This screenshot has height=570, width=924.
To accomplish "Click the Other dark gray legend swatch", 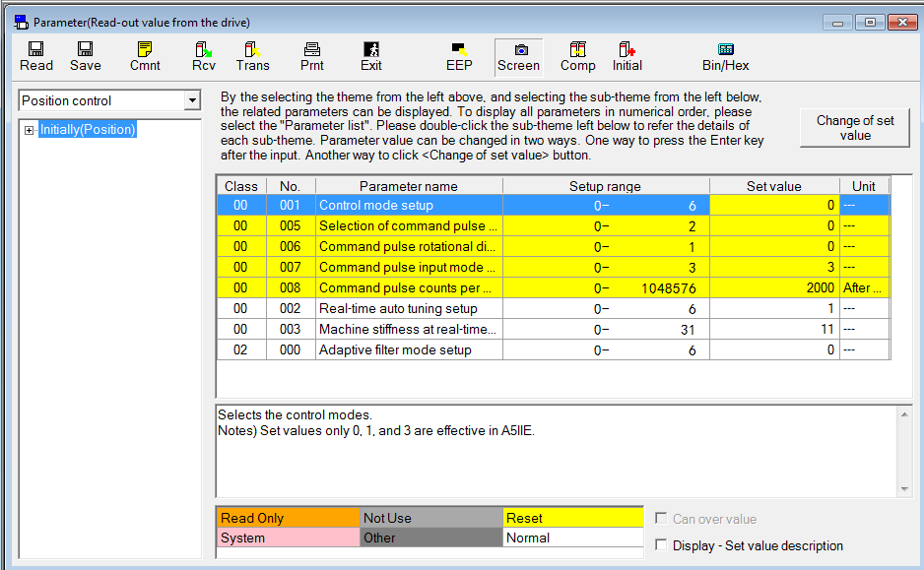I will [x=430, y=538].
